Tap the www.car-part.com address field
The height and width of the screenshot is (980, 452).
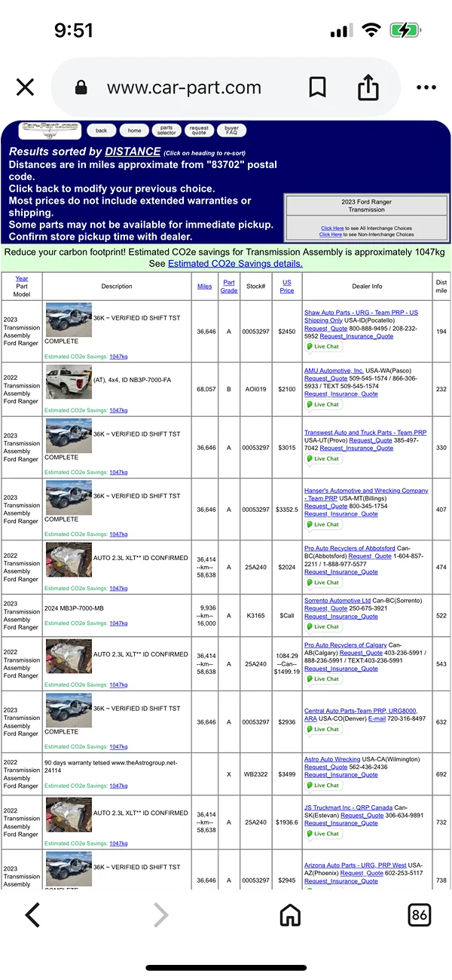point(184,87)
